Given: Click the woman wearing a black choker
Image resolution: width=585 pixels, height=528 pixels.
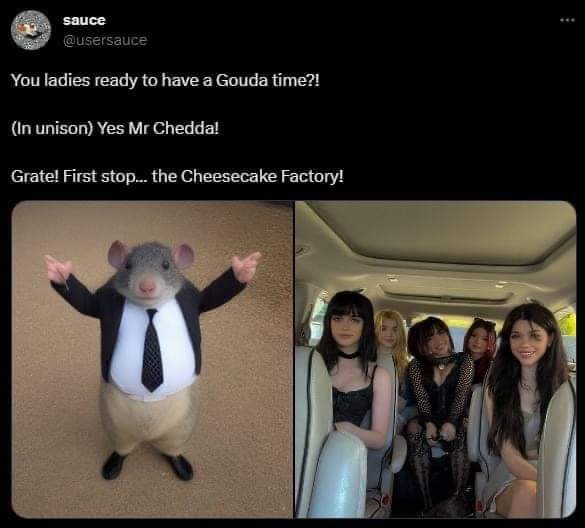Looking at the screenshot, I should coord(349,368).
